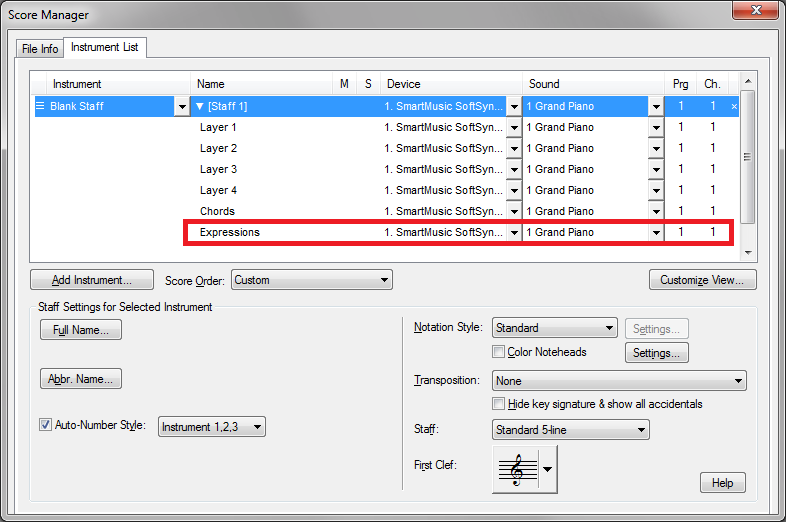
Task: Collapse the [Staff 1] triangle
Action: pos(200,106)
